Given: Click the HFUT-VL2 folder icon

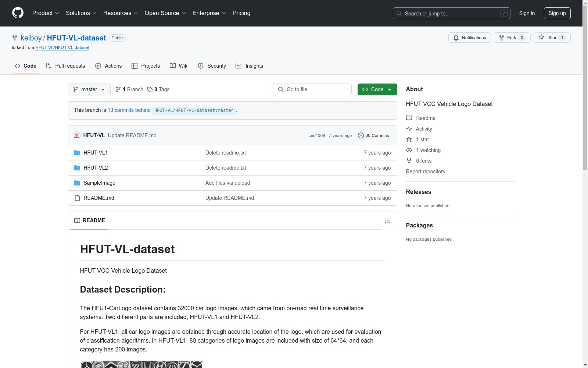Looking at the screenshot, I should tap(77, 168).
